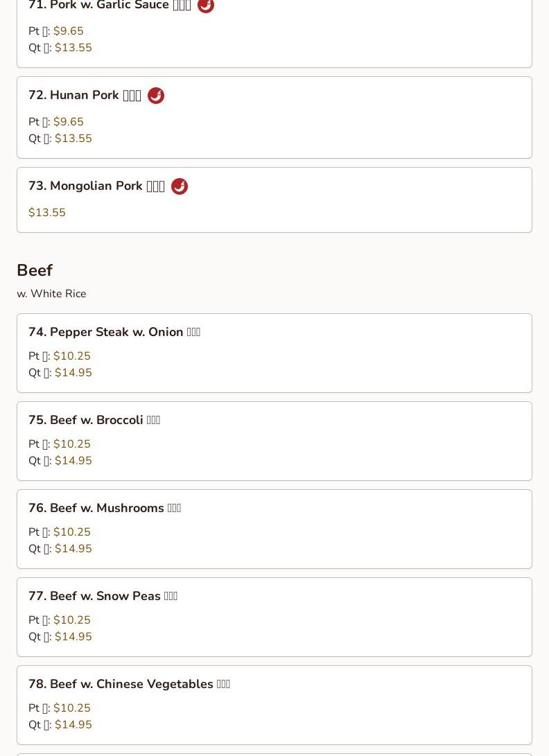Screen dimensions: 549x756
Task: Click Hunan Pork pint price $9.65
Action: (x=69, y=122)
